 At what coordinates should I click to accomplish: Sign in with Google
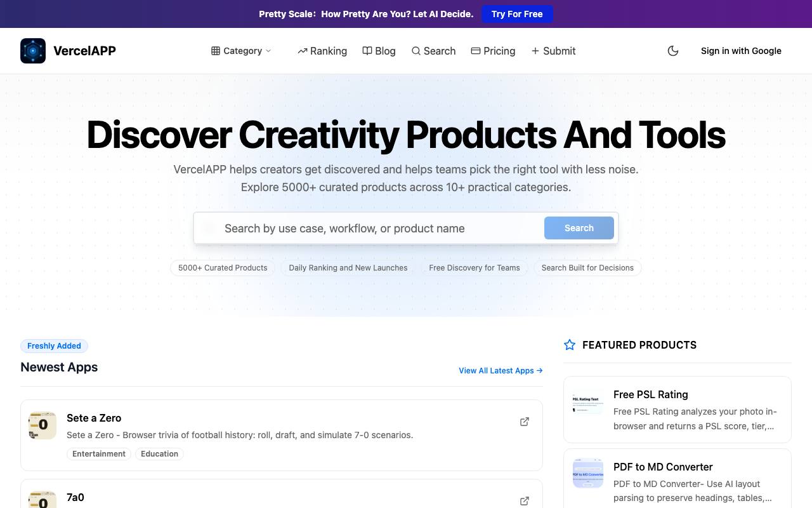pyautogui.click(x=741, y=51)
